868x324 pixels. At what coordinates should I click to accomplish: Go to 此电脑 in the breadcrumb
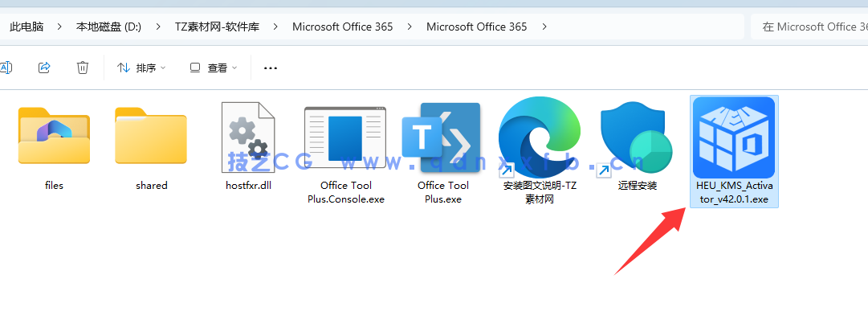(26, 27)
